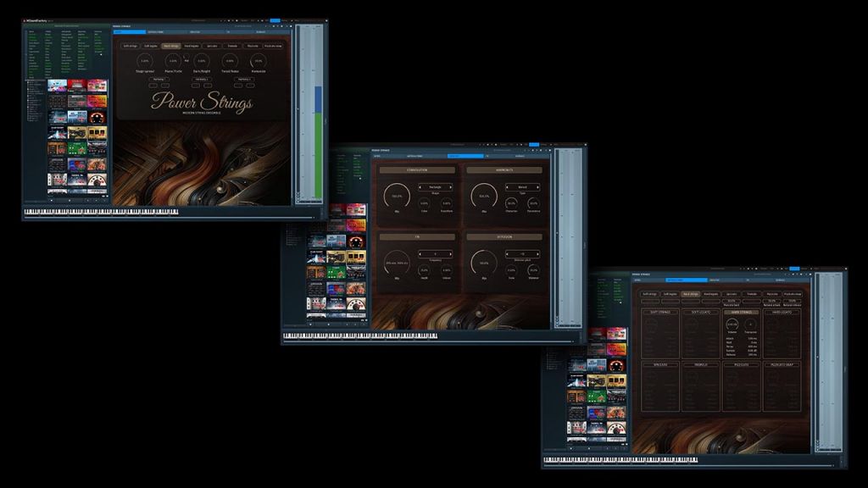868x488 pixels.
Task: Adjust the Convolution Mix knob
Action: pyautogui.click(x=397, y=197)
